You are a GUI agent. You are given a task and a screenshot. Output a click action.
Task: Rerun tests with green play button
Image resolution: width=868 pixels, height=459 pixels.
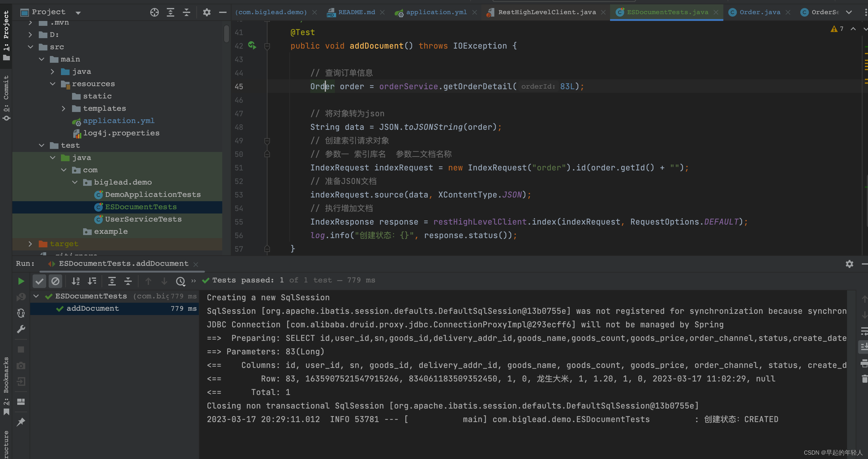(x=21, y=281)
